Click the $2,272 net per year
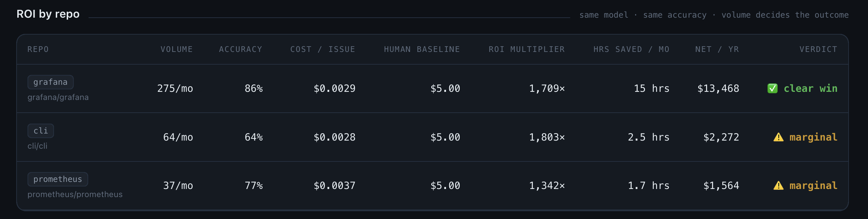The height and width of the screenshot is (219, 868). click(x=721, y=137)
